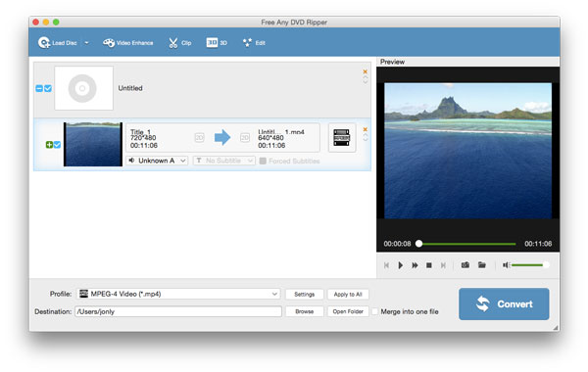Image resolution: width=588 pixels, height=372 pixels.
Task: Open the Profile MPEG-4 Video dropdown
Action: 178,294
